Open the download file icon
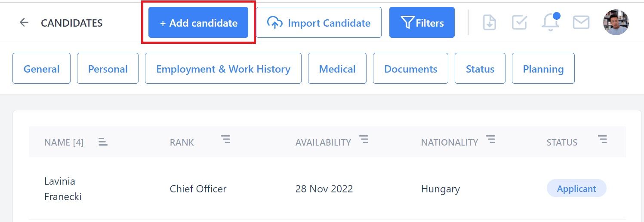This screenshot has height=222, width=644. 490,22
